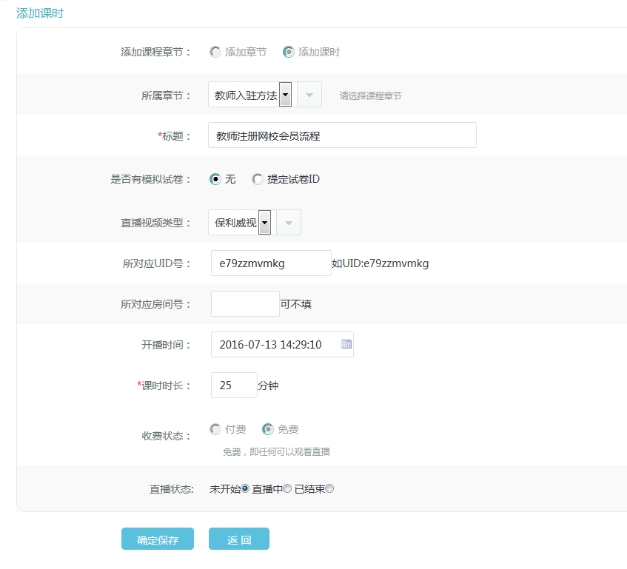Open the 保利威视 video type dropdown

click(265, 222)
